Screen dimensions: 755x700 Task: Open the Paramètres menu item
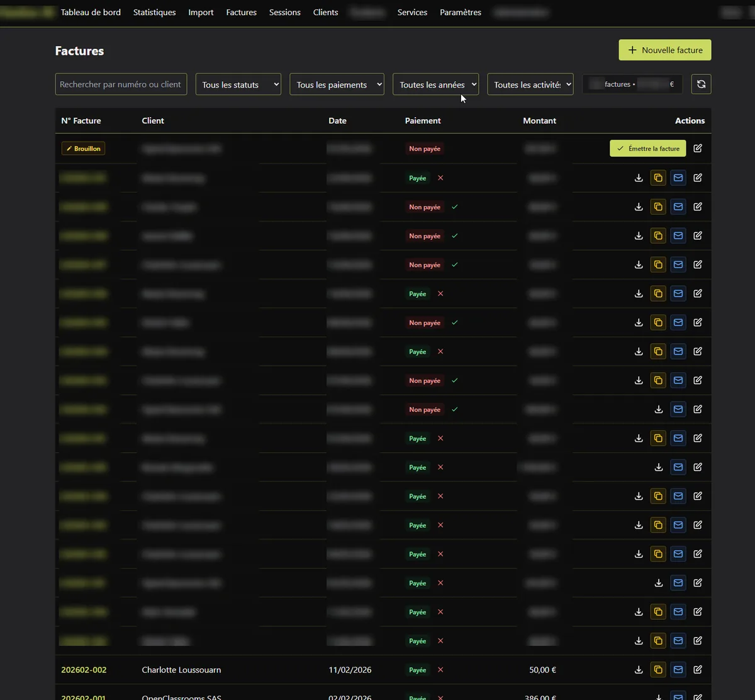[461, 13]
